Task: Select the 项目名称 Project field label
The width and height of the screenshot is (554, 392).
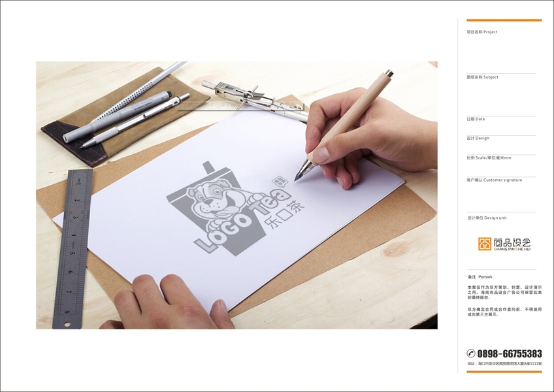Action: click(482, 32)
